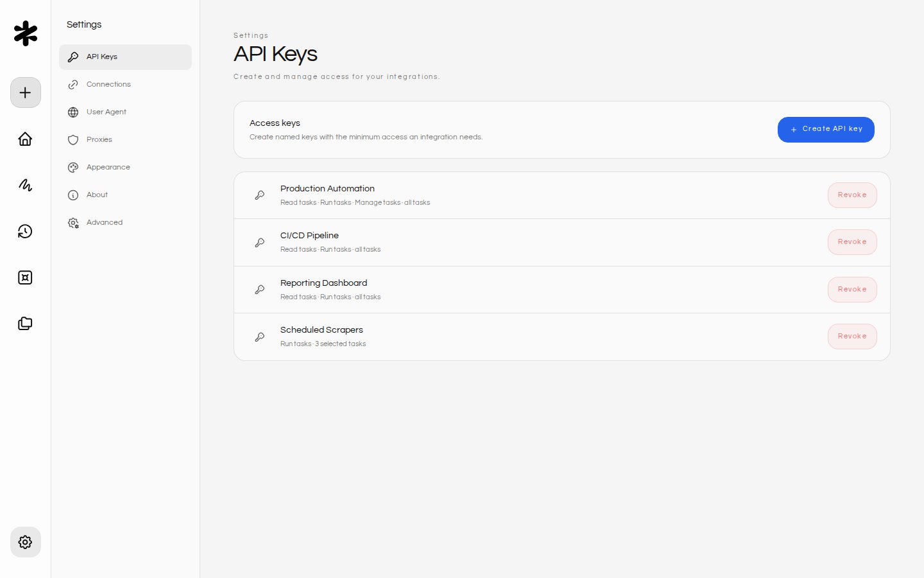Click the Scheduled Scrapers key name

pos(321,330)
